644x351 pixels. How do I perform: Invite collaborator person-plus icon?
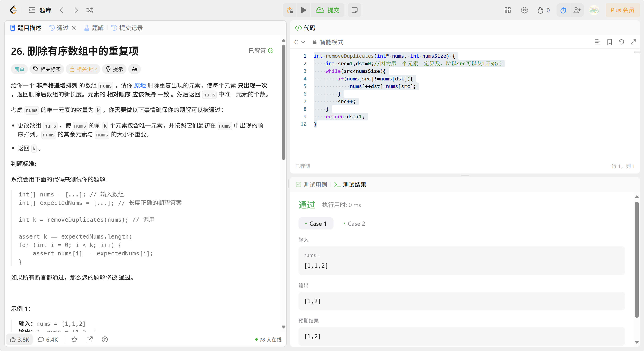pyautogui.click(x=577, y=10)
